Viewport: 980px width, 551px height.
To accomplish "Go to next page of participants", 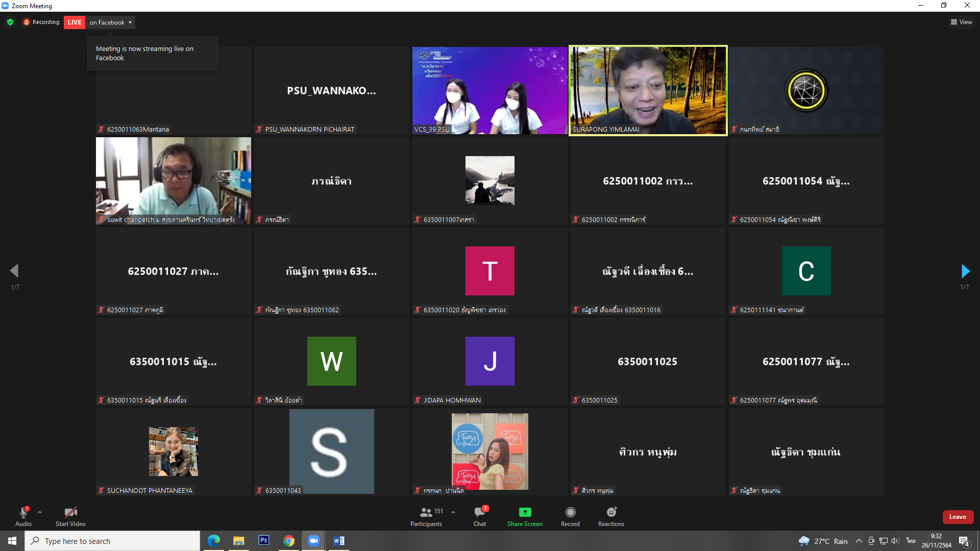I will (965, 271).
